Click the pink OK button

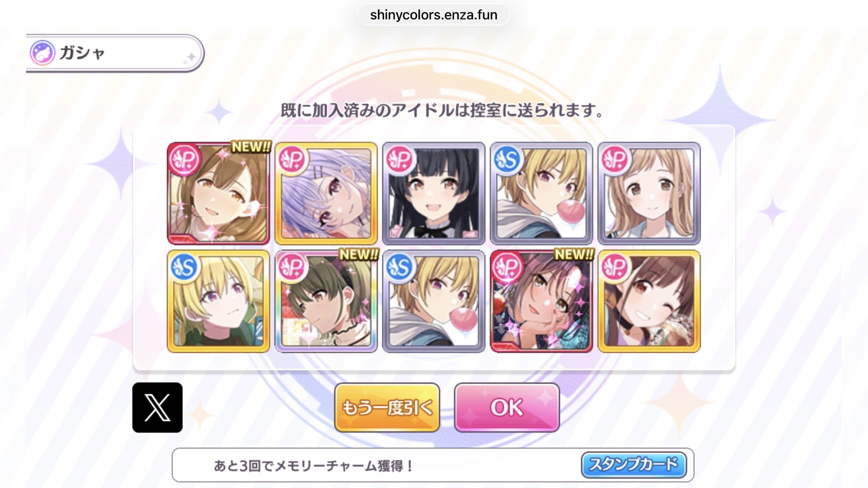(x=506, y=407)
